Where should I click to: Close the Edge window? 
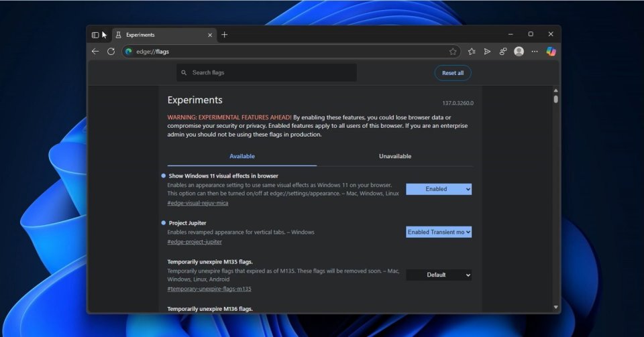click(551, 34)
